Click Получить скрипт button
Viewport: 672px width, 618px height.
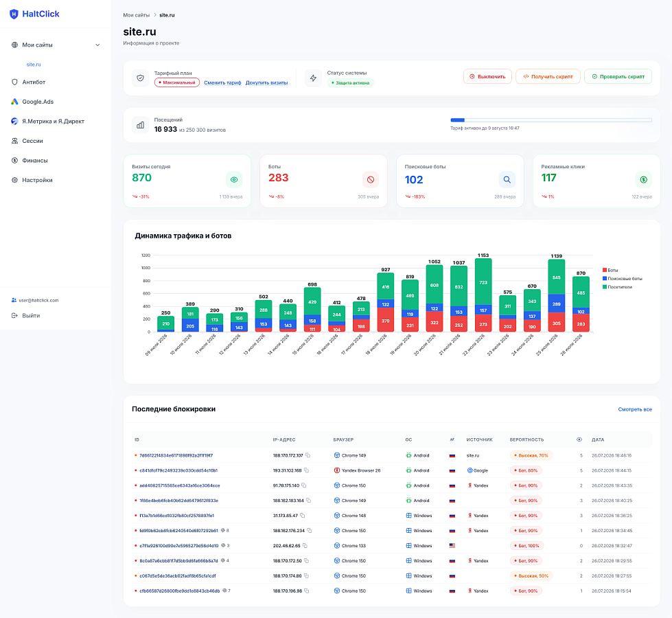tap(548, 76)
